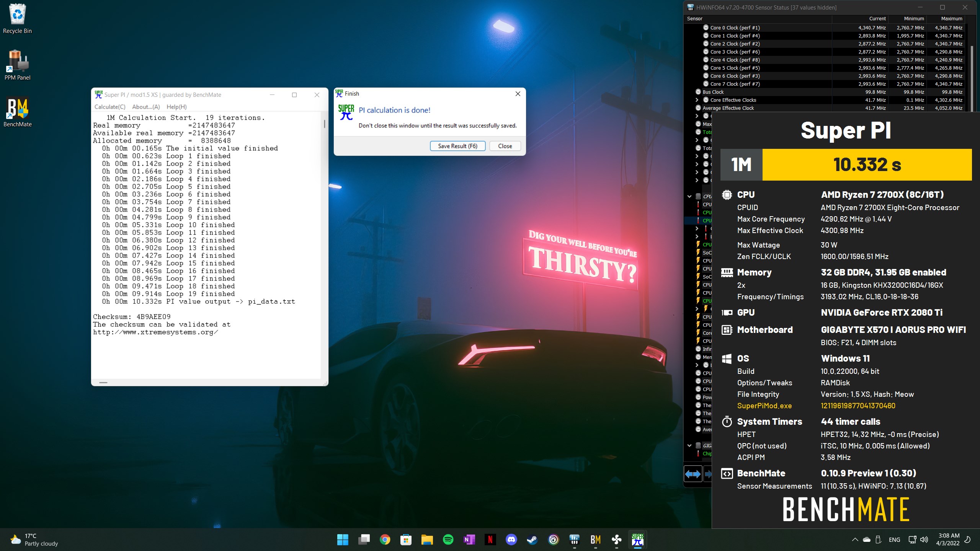Select the Core 6 Clock (perf #3) row

point(825,76)
